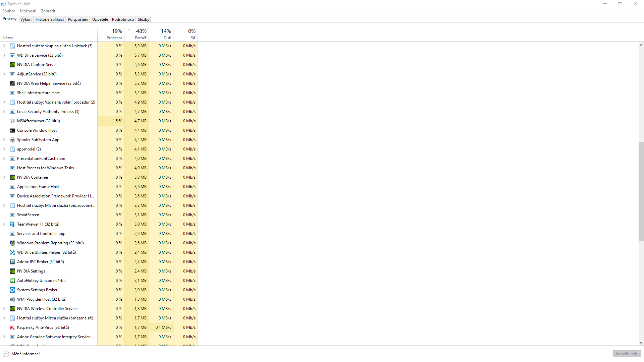The height and width of the screenshot is (362, 644).
Task: Expand the Spooler SubSystem App group
Action: pyautogui.click(x=4, y=140)
